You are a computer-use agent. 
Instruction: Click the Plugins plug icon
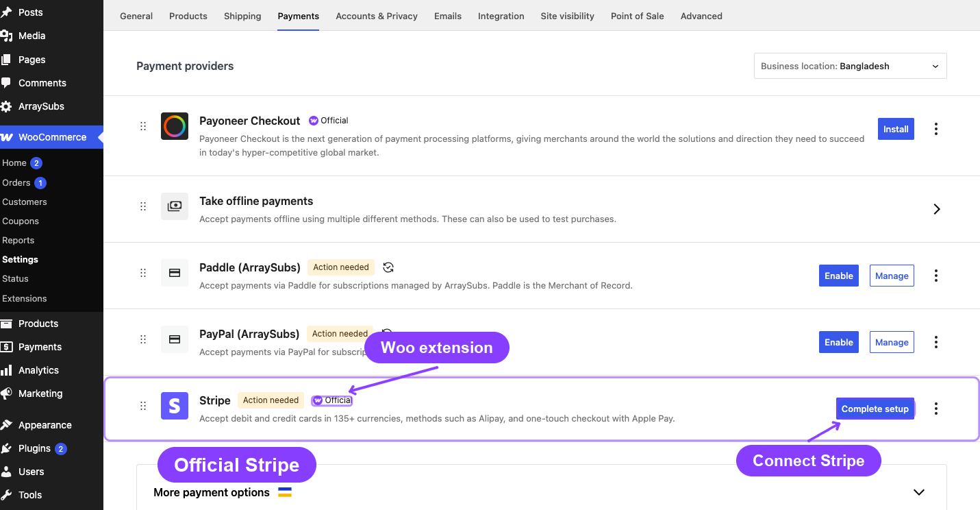(x=6, y=448)
